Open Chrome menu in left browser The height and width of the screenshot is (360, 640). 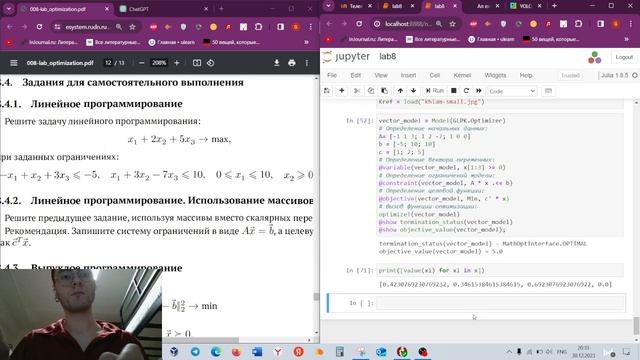coord(311,27)
